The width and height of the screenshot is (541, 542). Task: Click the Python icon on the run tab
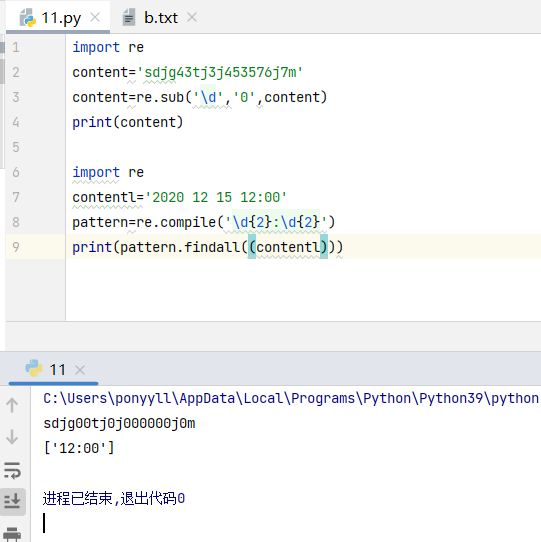click(x=34, y=368)
